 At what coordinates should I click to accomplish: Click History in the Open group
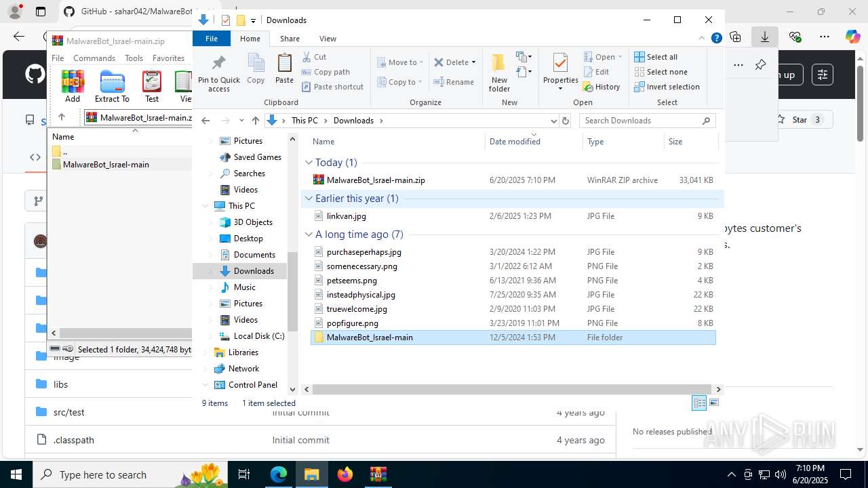pyautogui.click(x=601, y=87)
